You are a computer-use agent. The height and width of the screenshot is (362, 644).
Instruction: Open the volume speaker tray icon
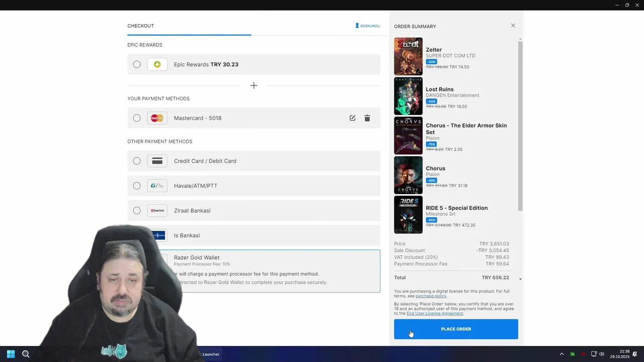(x=602, y=354)
